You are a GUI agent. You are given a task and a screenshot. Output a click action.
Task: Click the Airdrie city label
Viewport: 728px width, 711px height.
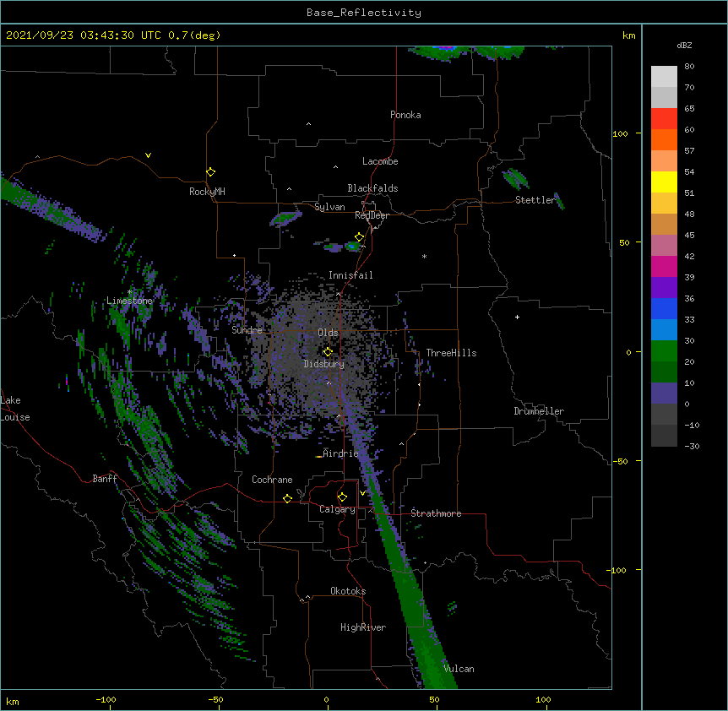tap(341, 453)
